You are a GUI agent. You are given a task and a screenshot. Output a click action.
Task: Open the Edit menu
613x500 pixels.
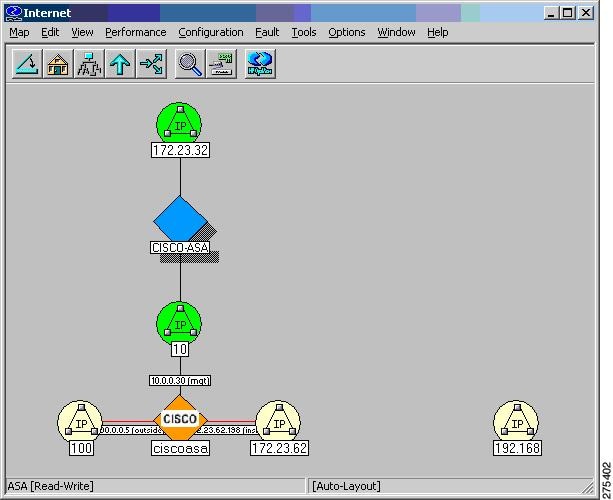[50, 32]
